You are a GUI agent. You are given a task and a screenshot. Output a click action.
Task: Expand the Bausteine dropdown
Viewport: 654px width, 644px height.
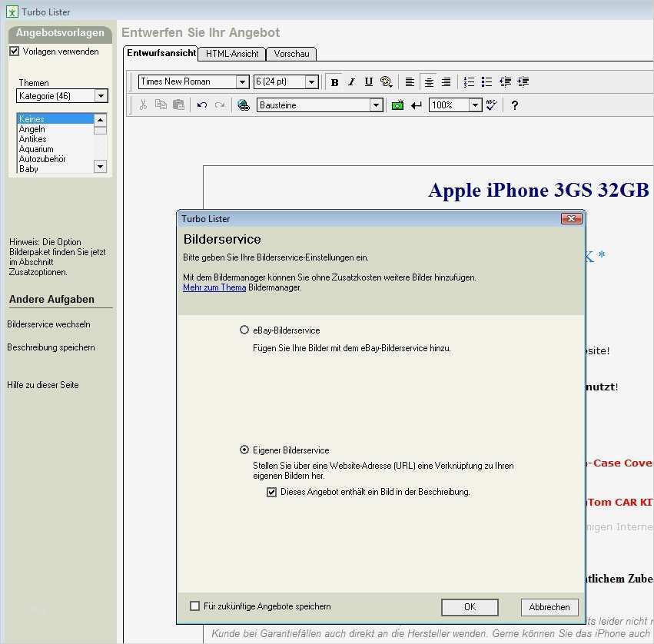point(377,105)
